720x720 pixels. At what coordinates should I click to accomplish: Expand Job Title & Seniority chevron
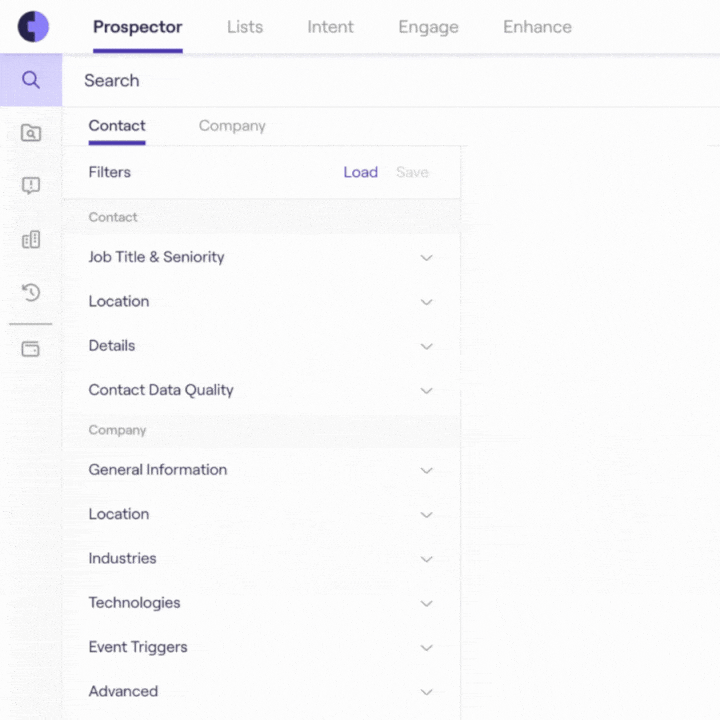point(427,258)
